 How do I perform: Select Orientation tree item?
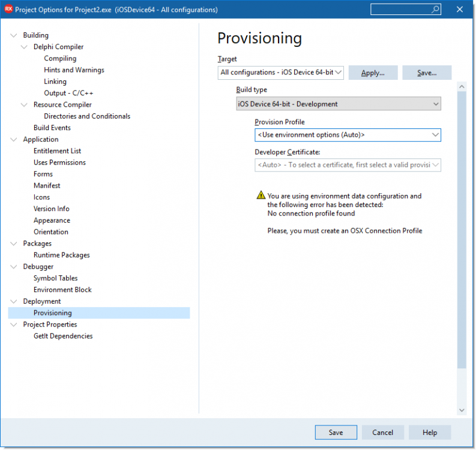(51, 232)
